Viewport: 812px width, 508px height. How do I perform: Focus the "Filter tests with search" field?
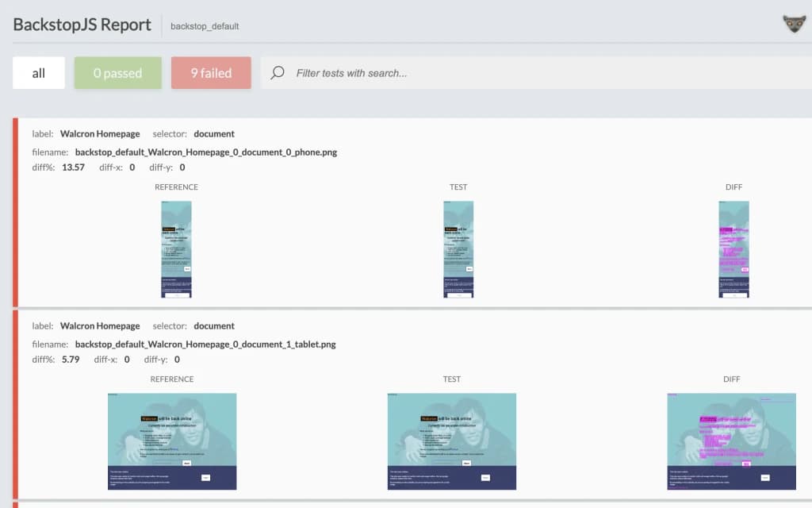pos(476,73)
